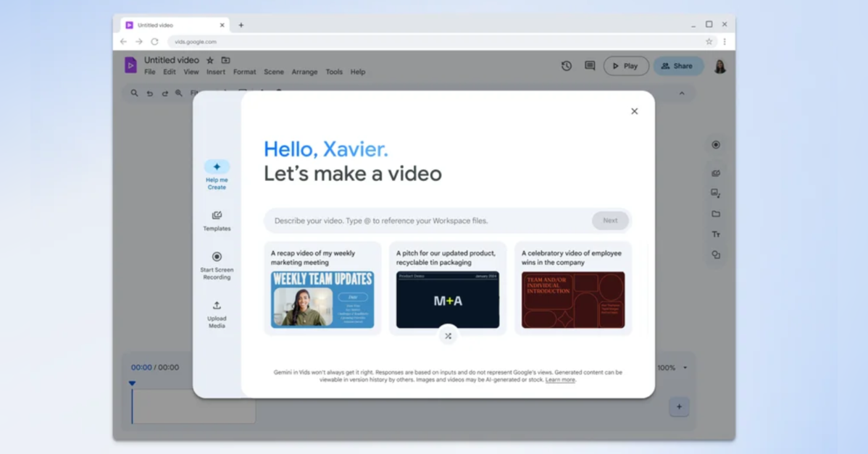868x454 pixels.
Task: Choose the Weekly Team Updates thumbnail
Action: pos(322,300)
